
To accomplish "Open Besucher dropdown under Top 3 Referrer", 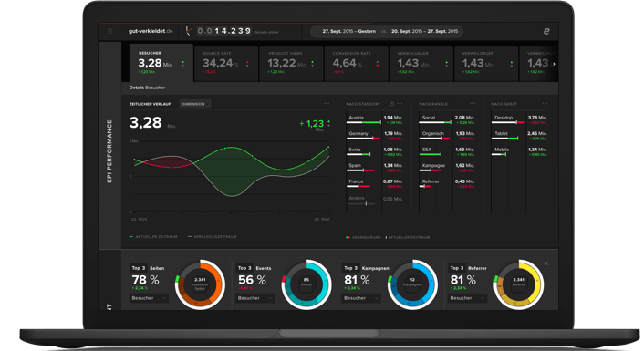I will [x=467, y=298].
